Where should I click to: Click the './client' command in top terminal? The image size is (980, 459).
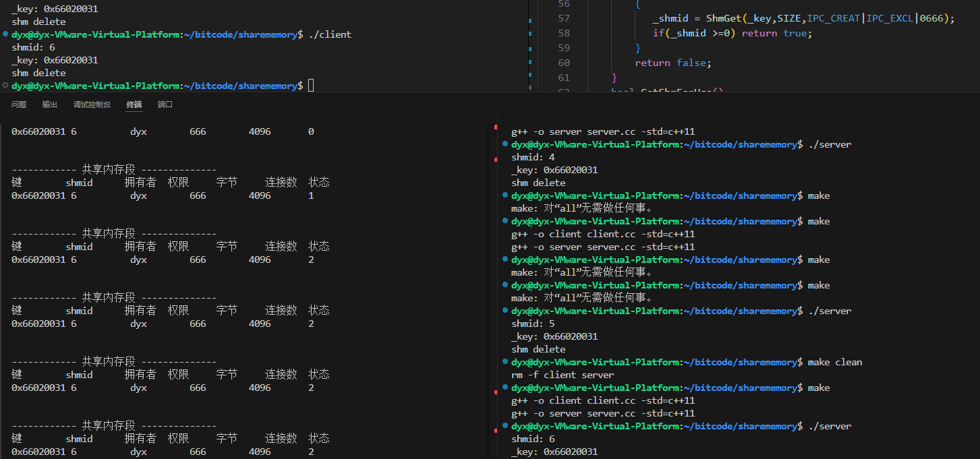330,34
